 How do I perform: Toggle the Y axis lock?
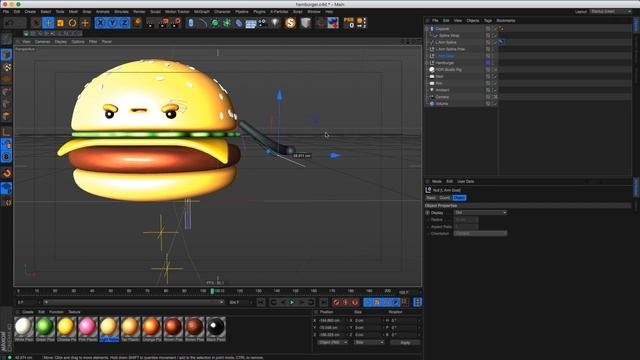[x=112, y=23]
